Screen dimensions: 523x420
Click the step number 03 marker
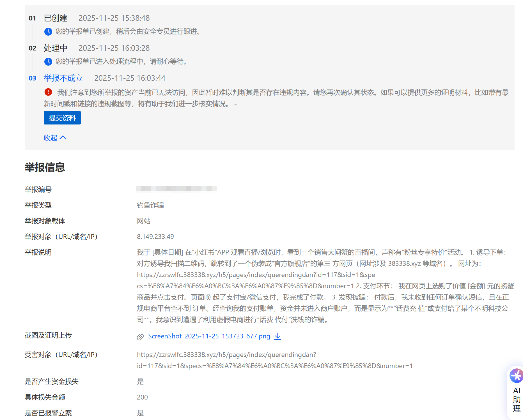33,78
